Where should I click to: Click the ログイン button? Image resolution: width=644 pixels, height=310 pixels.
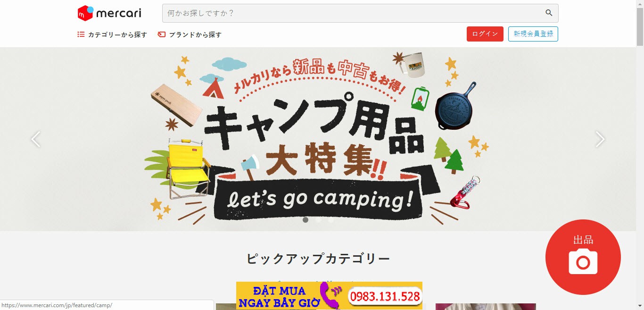pos(485,34)
